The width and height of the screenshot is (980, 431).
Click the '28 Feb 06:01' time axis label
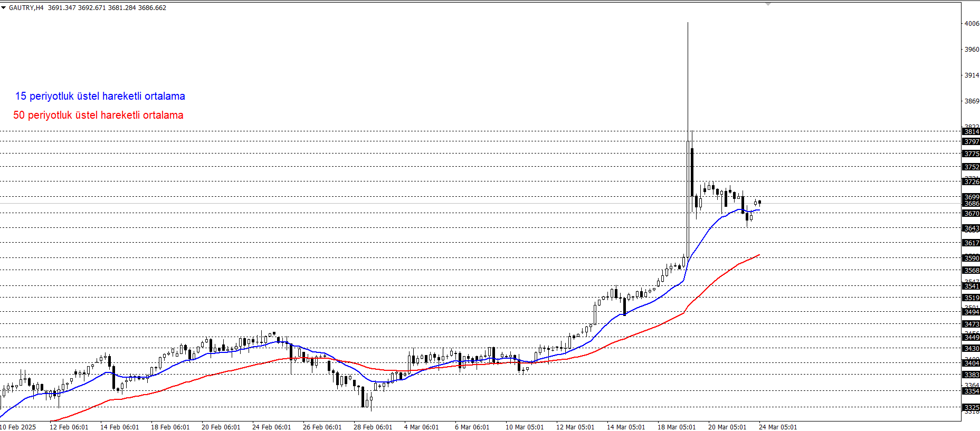pos(373,427)
